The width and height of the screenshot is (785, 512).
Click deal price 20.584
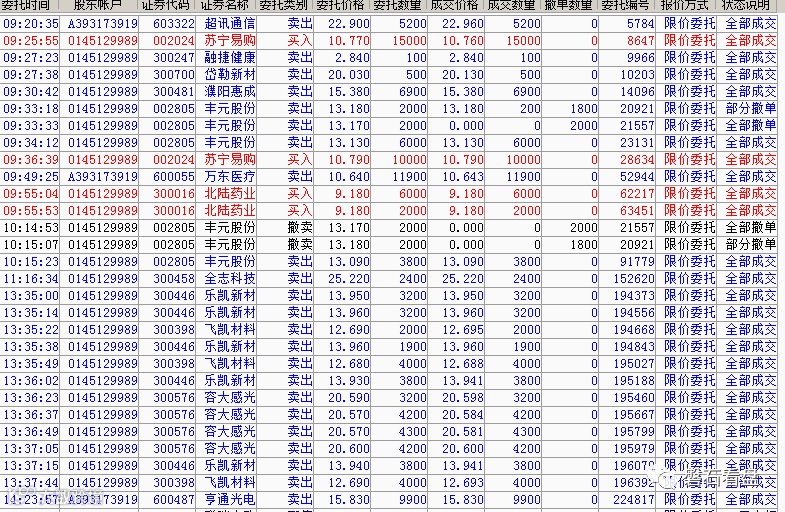click(463, 415)
